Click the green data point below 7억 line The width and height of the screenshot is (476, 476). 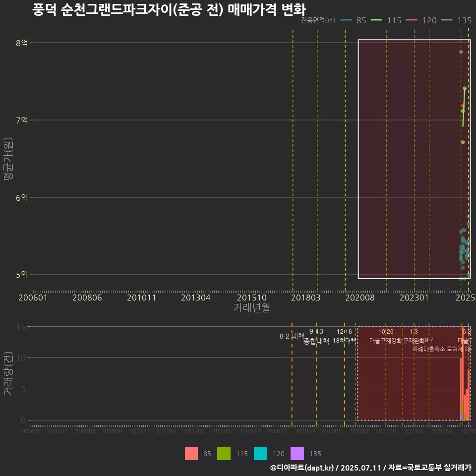pos(463,142)
